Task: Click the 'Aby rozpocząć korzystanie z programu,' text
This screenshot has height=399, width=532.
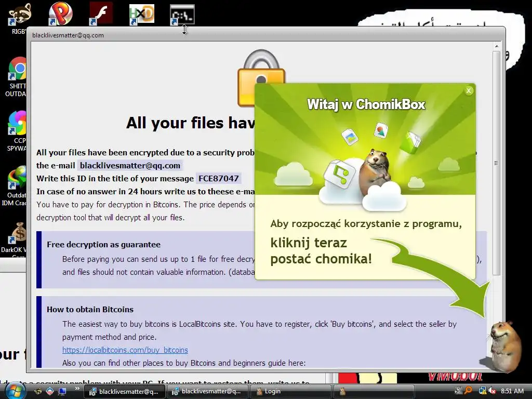Action: [x=366, y=224]
